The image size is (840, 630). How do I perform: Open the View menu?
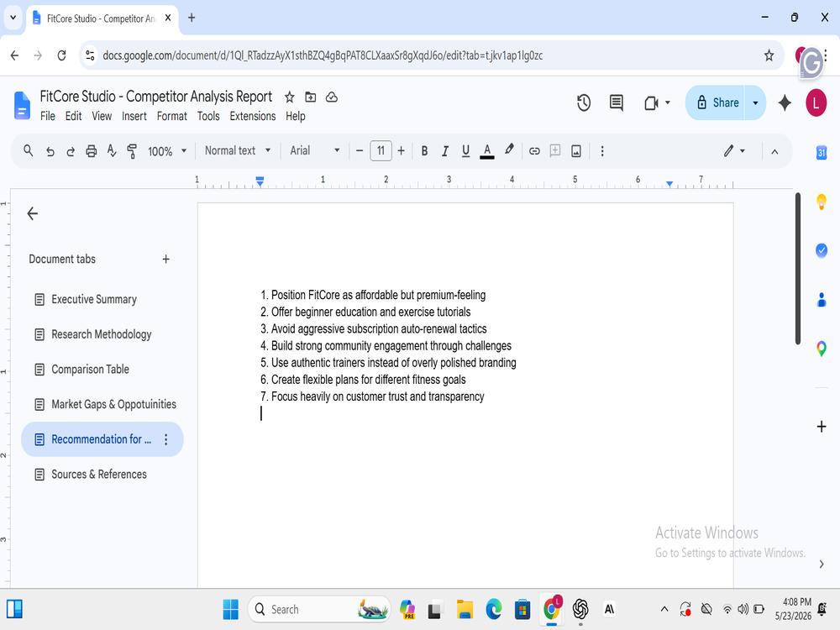click(x=102, y=116)
